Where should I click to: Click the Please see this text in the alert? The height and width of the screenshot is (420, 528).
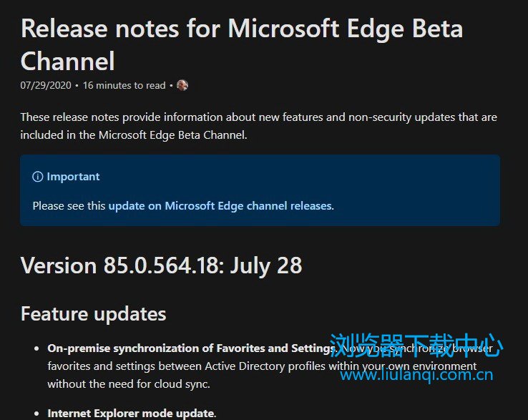(69, 206)
